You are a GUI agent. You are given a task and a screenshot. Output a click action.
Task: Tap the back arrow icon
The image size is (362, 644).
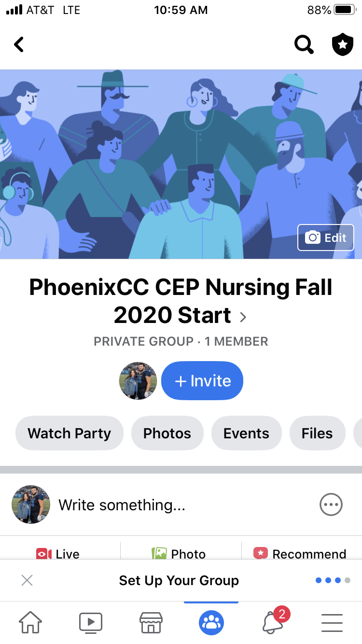point(18,45)
